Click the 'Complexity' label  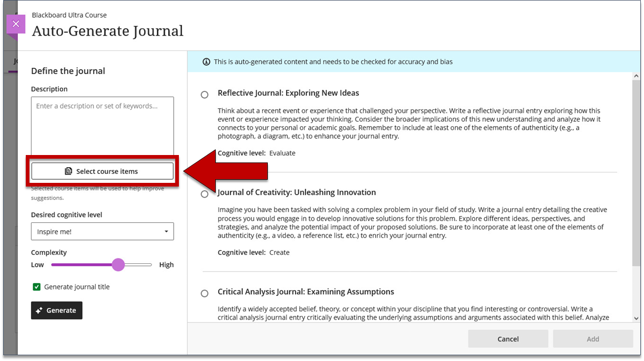pyautogui.click(x=49, y=253)
